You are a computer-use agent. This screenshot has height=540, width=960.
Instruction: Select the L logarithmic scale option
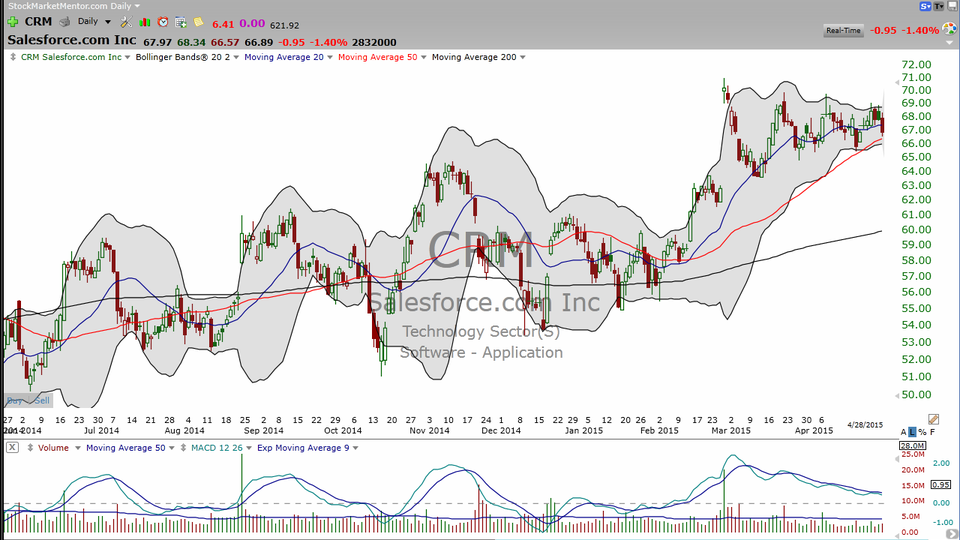[x=912, y=432]
